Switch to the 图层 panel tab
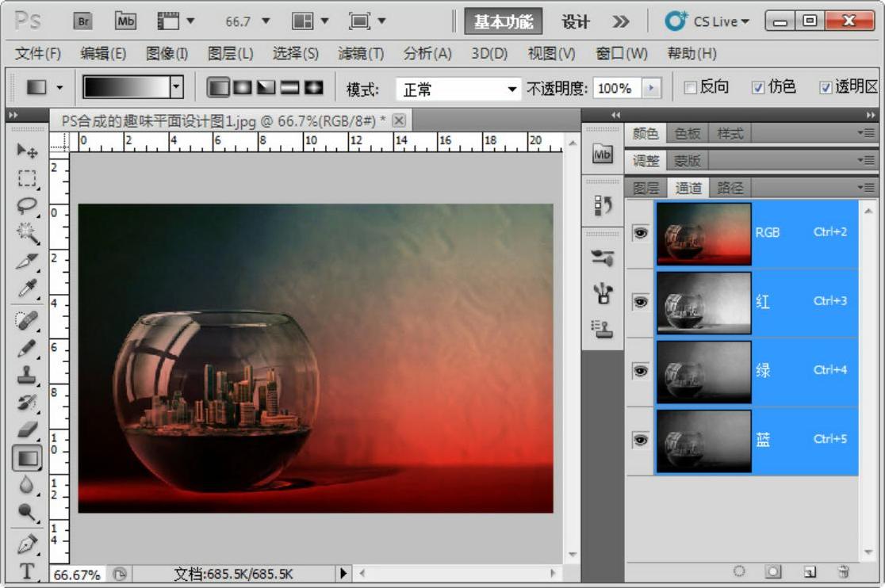The height and width of the screenshot is (588, 885). coord(646,188)
